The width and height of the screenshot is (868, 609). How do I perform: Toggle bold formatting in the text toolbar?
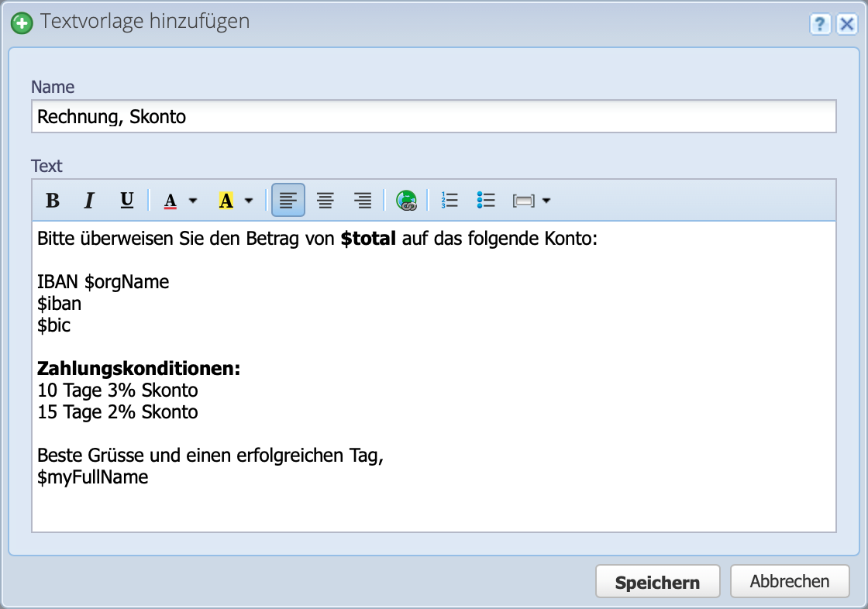pos(53,201)
